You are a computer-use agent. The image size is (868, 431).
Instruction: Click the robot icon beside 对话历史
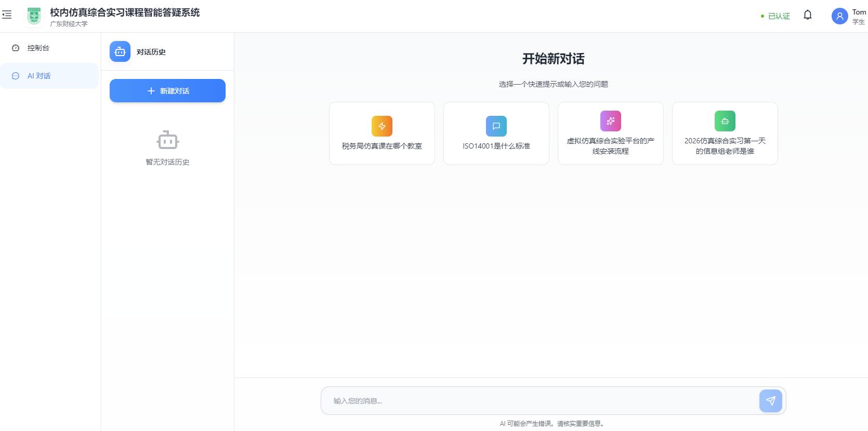[120, 52]
